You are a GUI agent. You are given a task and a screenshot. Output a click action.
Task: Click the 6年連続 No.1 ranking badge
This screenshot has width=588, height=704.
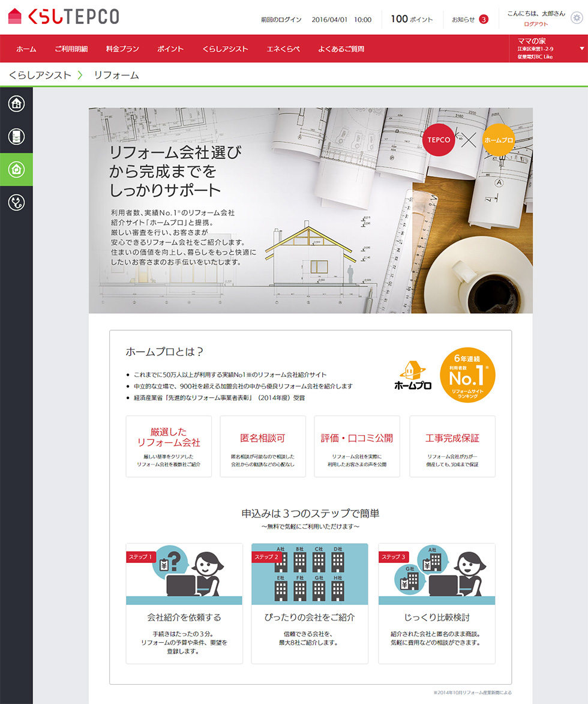[467, 375]
